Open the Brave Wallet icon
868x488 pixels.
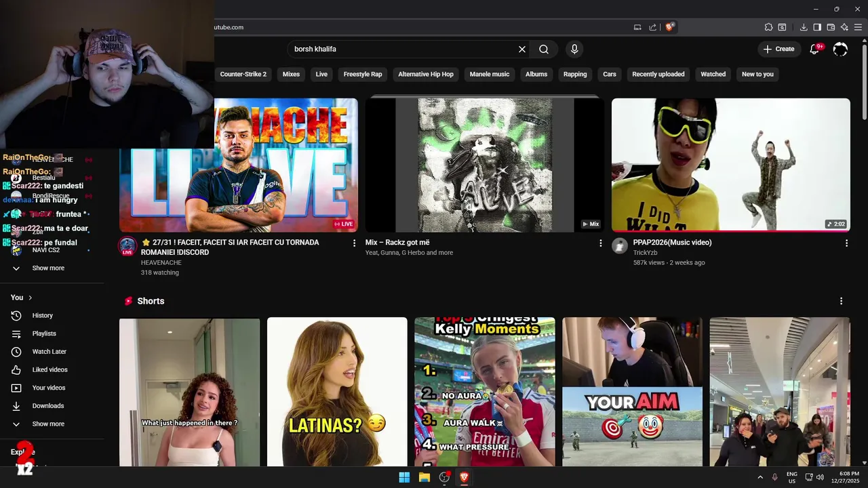(x=831, y=27)
